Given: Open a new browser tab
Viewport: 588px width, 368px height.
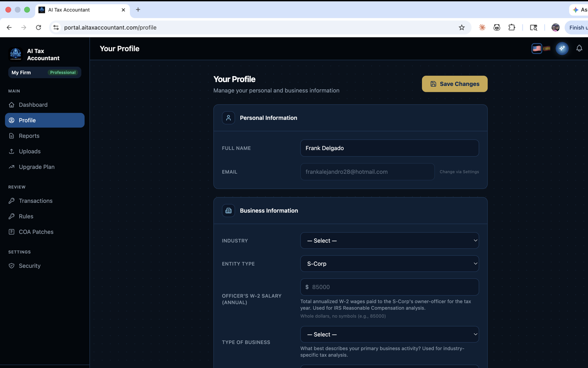Looking at the screenshot, I should pyautogui.click(x=138, y=9).
